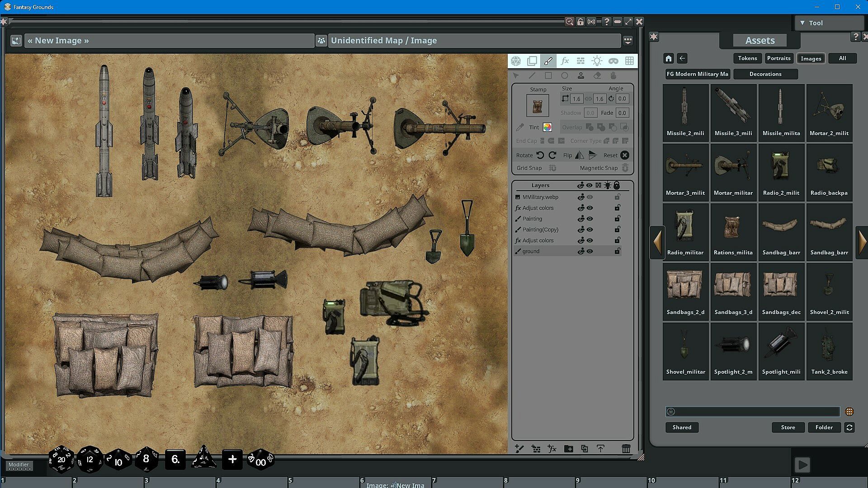868x488 pixels.
Task: Expand the Tool dropdown panel
Action: 802,23
